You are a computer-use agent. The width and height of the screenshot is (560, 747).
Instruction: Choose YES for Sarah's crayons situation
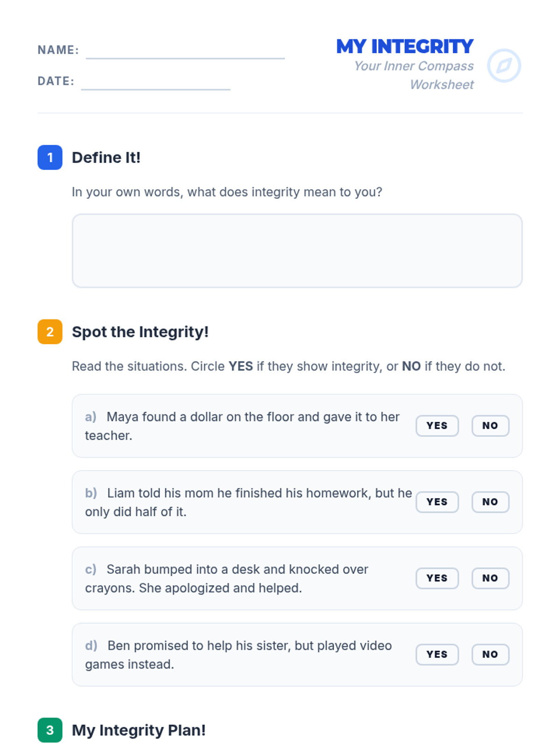tap(437, 578)
